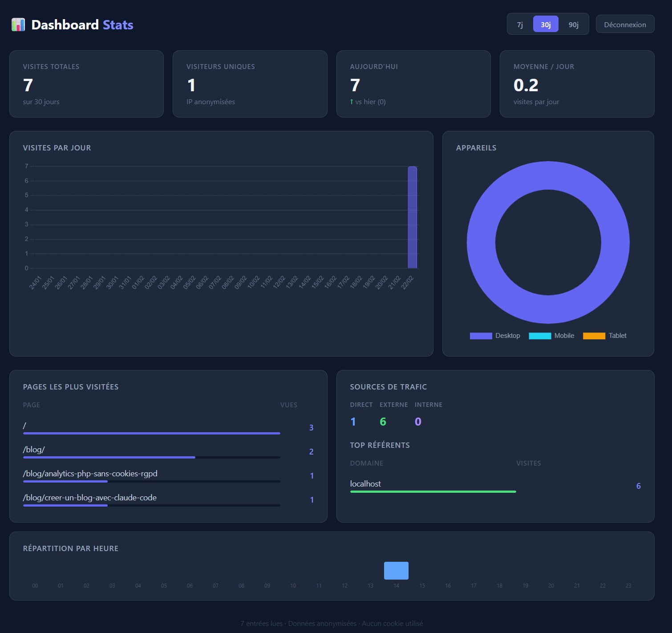
Task: Select the /blog/creer-un-blog-avec-claude-code row
Action: tap(89, 498)
